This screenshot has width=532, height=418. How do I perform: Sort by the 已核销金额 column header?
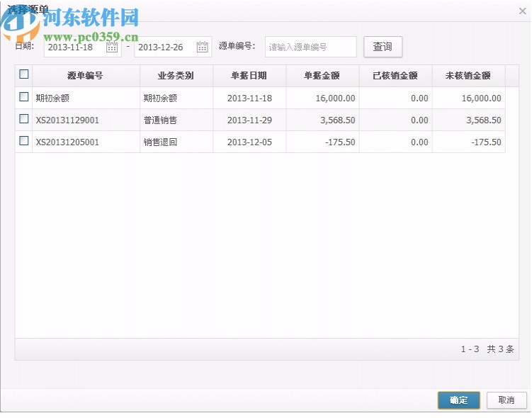point(395,76)
